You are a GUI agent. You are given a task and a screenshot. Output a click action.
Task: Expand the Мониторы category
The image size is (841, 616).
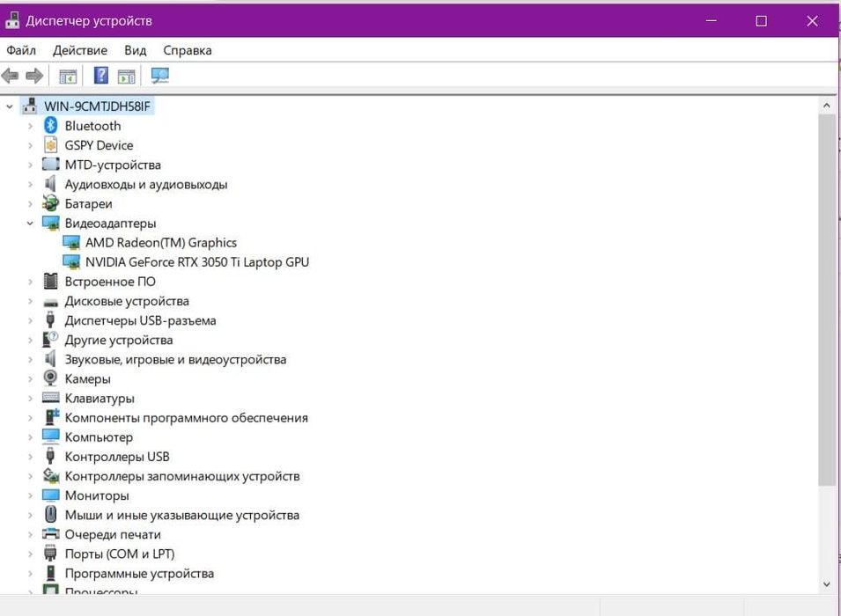tap(30, 496)
